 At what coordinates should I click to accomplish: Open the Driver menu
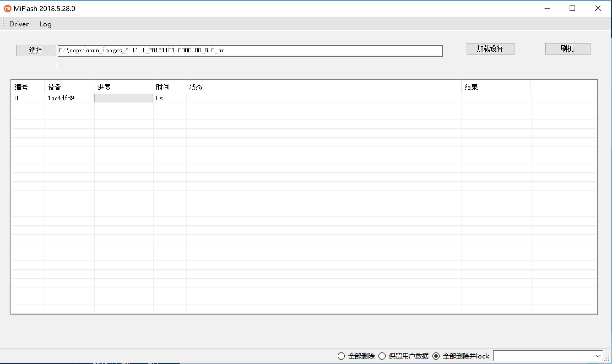(x=19, y=24)
